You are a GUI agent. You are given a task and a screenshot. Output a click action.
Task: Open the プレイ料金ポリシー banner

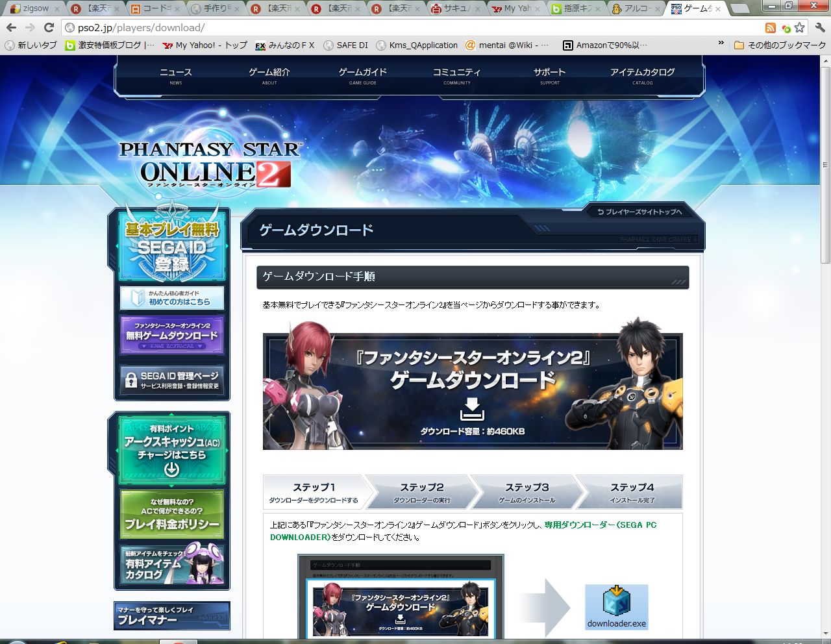(x=172, y=514)
